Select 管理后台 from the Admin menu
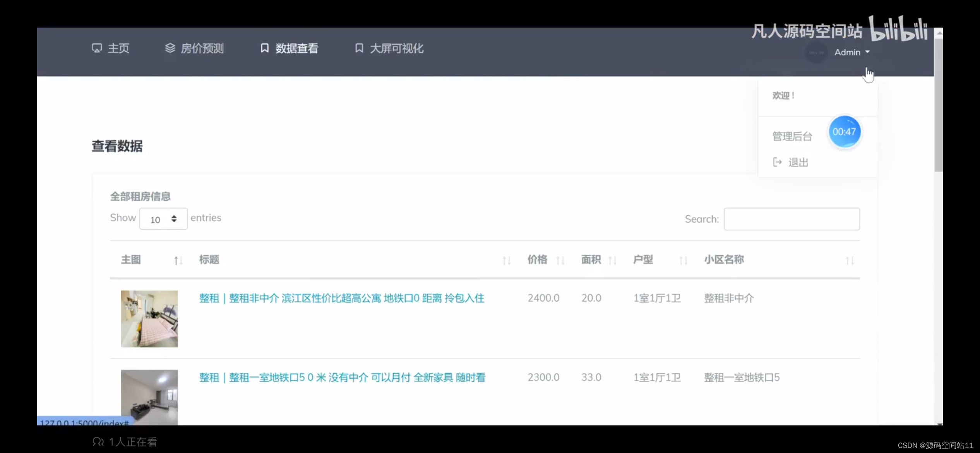The image size is (980, 453). (x=792, y=136)
